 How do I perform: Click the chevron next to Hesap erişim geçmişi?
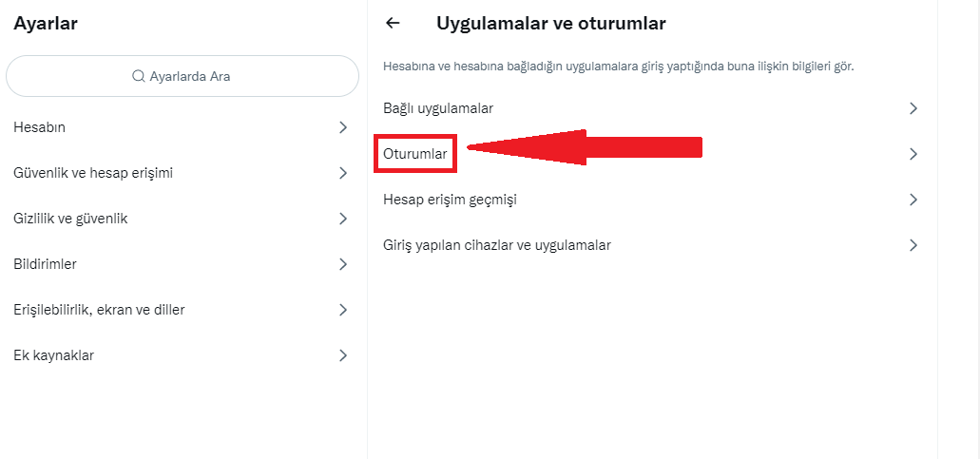pos(913,200)
